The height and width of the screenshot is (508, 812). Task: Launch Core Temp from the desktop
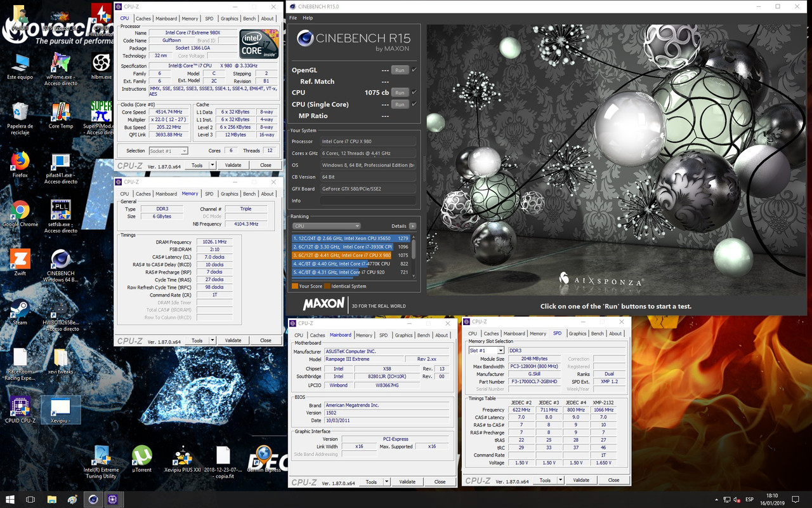click(61, 116)
